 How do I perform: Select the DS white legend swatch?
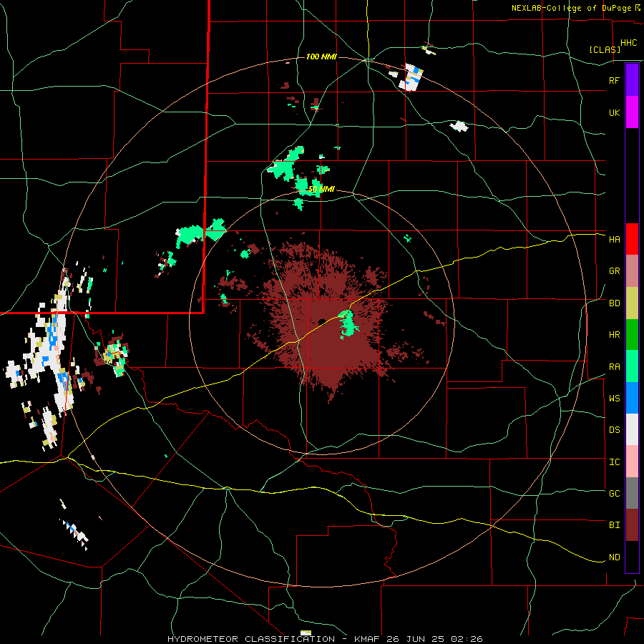pos(632,429)
